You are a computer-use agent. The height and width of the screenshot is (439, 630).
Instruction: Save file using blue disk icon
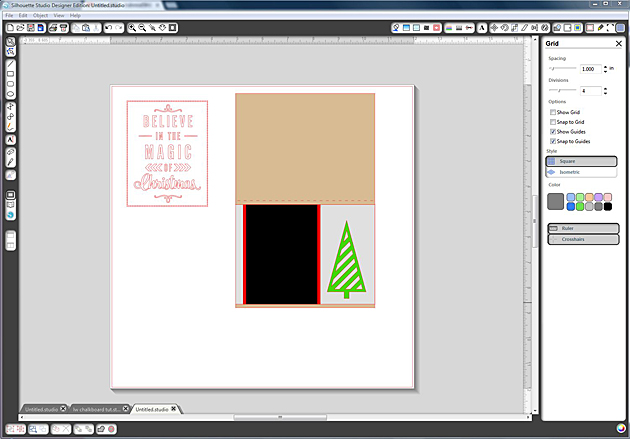(41, 28)
